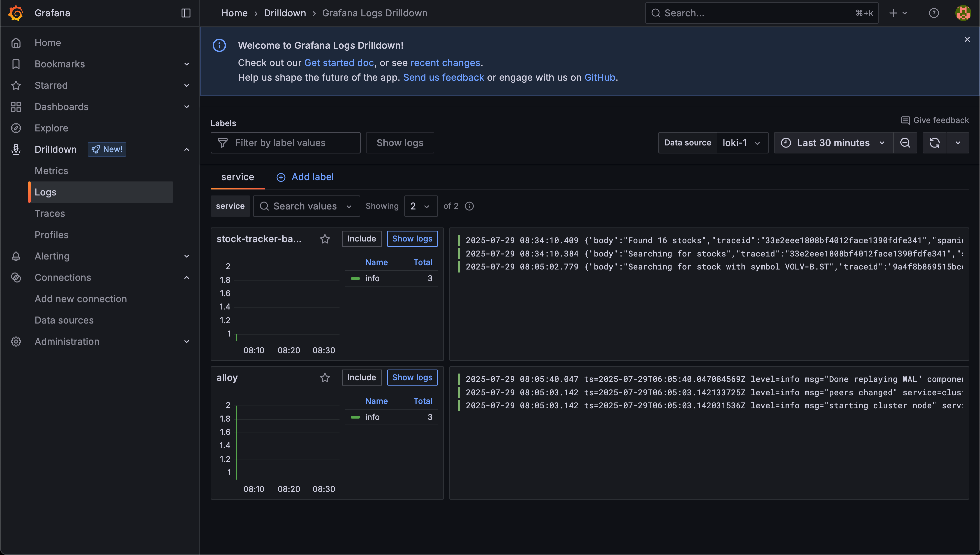Click the Starred star icon in sidebar
The width and height of the screenshot is (980, 555).
(16, 85)
